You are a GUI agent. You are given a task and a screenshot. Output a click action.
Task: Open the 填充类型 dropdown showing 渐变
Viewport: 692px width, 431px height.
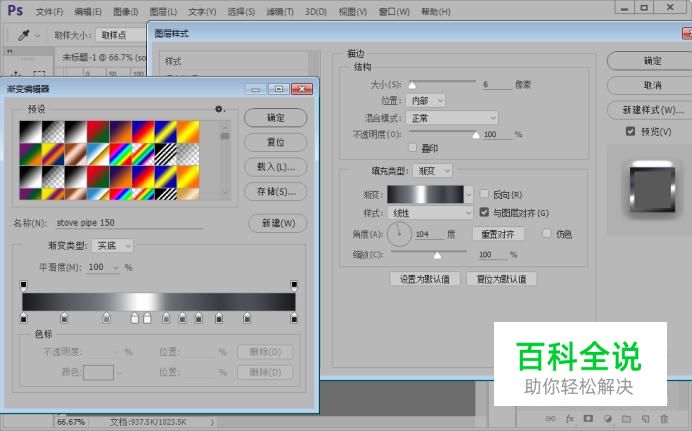click(432, 171)
